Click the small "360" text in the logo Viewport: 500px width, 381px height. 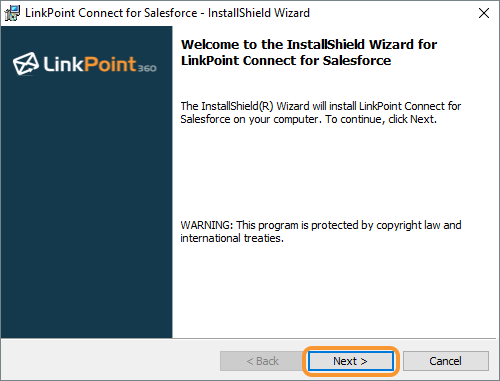coord(147,68)
